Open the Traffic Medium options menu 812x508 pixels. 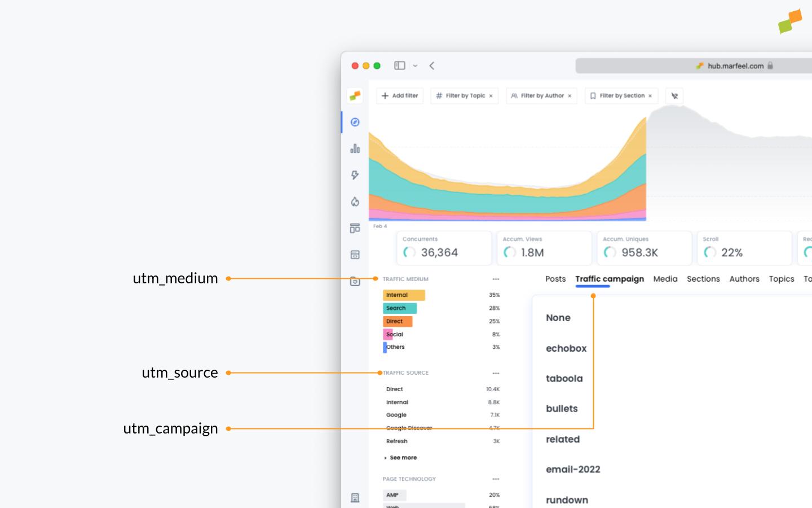(x=496, y=278)
